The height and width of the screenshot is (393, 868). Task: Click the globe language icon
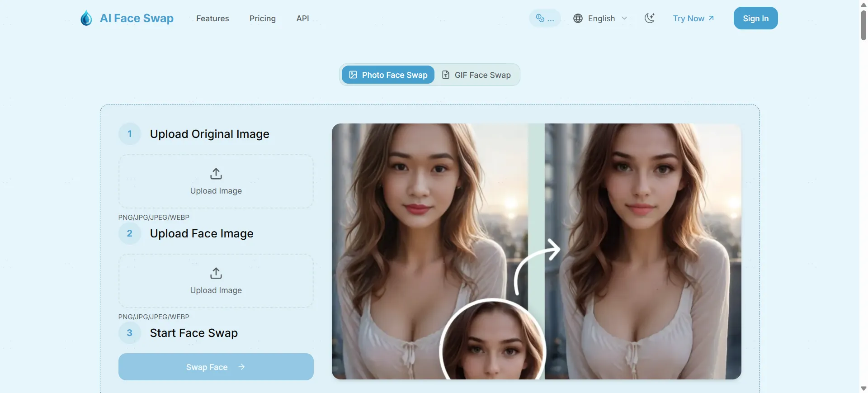[578, 19]
